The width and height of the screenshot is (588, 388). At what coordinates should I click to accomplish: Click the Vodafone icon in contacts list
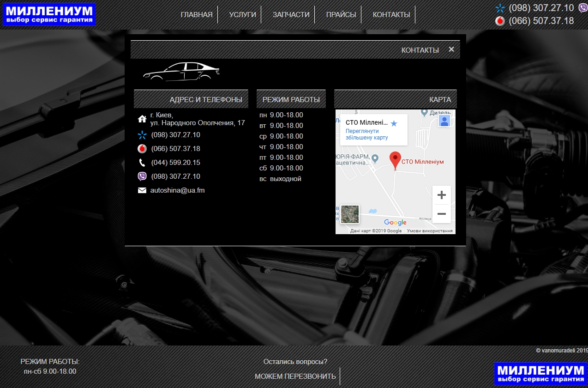[142, 149]
